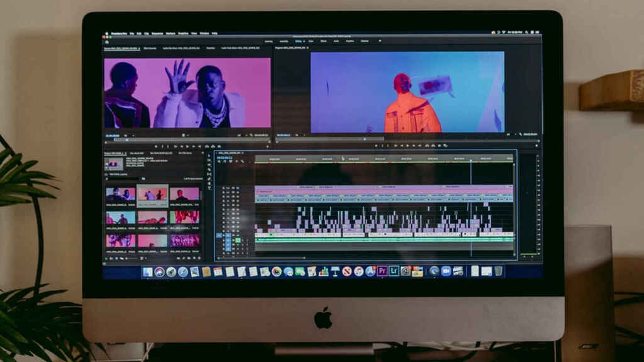Select the first clip thumbnail in Project panel
The image size is (644, 362).
coord(119,194)
